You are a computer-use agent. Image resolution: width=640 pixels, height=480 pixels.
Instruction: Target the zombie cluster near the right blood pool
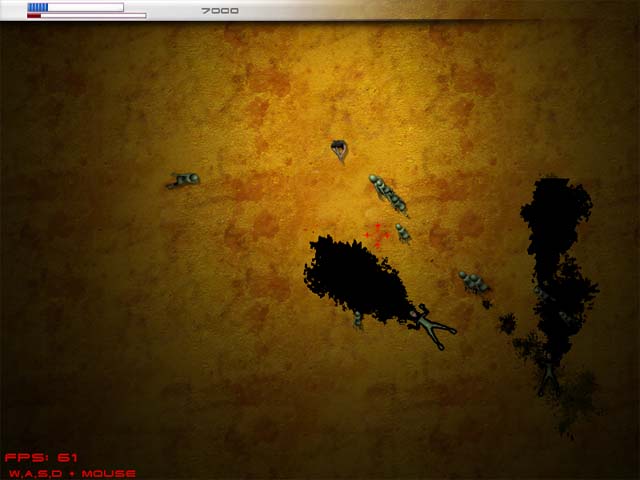[473, 282]
